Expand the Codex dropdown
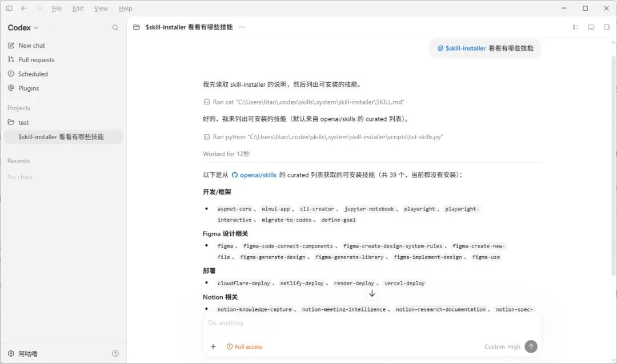The height and width of the screenshot is (364, 617). point(23,27)
